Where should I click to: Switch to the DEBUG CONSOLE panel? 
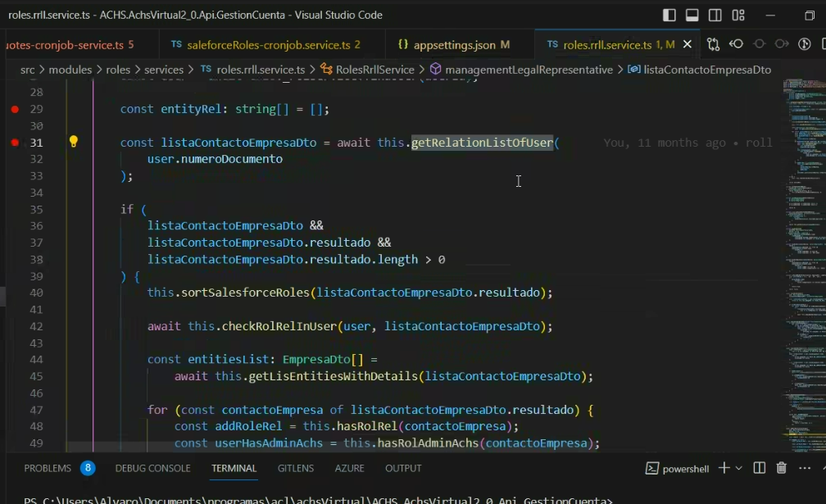(152, 468)
